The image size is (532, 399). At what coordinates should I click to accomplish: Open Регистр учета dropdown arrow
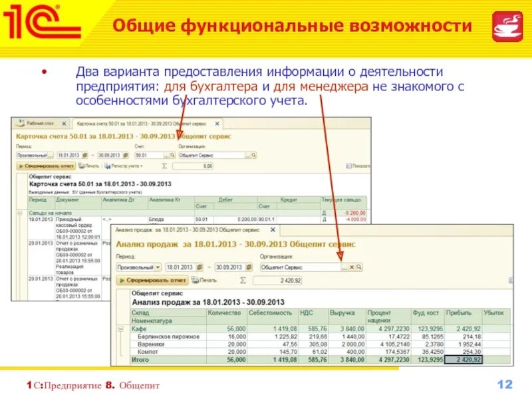click(x=142, y=166)
